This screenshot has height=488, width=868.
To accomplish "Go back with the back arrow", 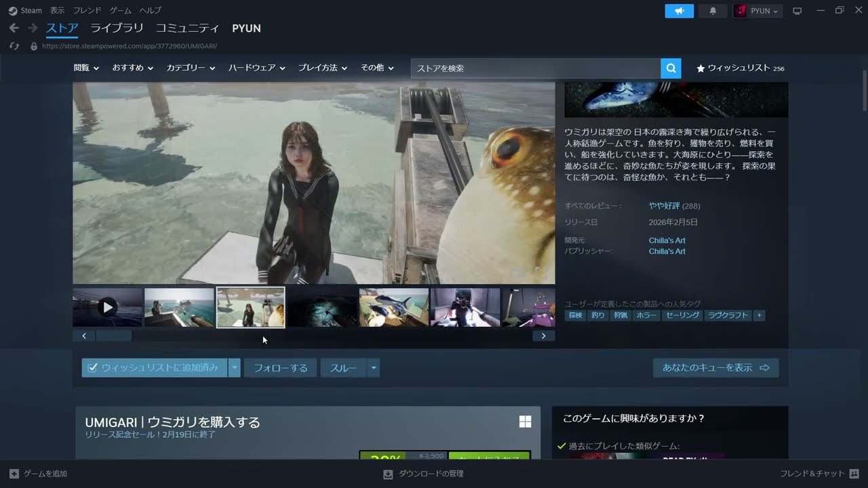I will click(14, 28).
